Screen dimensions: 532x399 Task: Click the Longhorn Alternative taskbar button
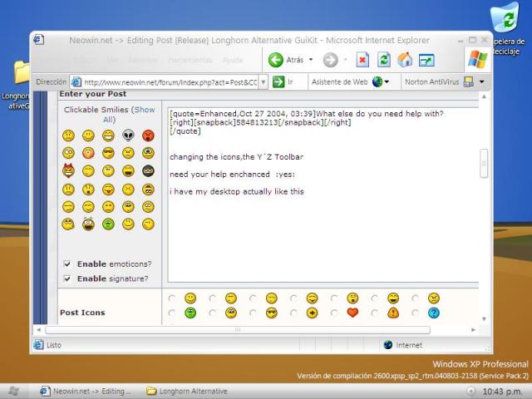click(x=186, y=392)
